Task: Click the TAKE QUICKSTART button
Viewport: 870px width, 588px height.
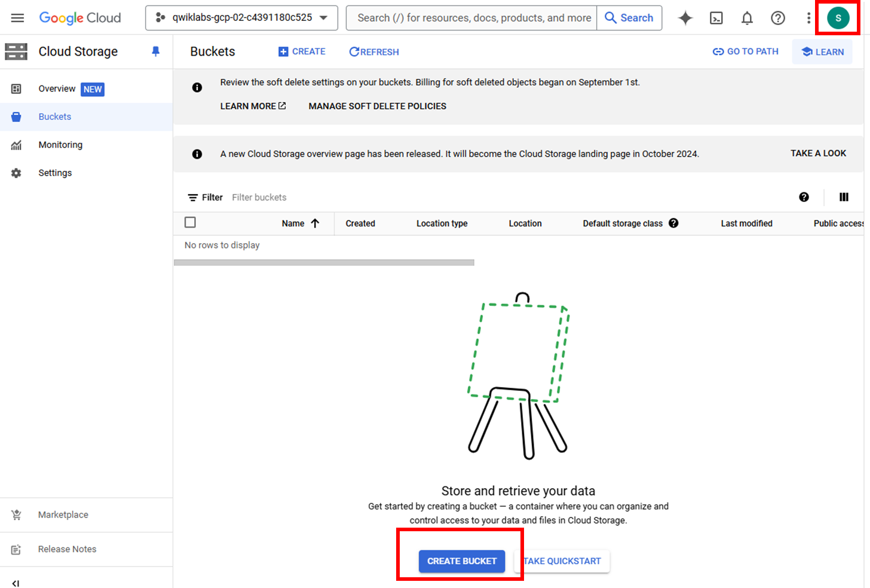Action: 562,561
